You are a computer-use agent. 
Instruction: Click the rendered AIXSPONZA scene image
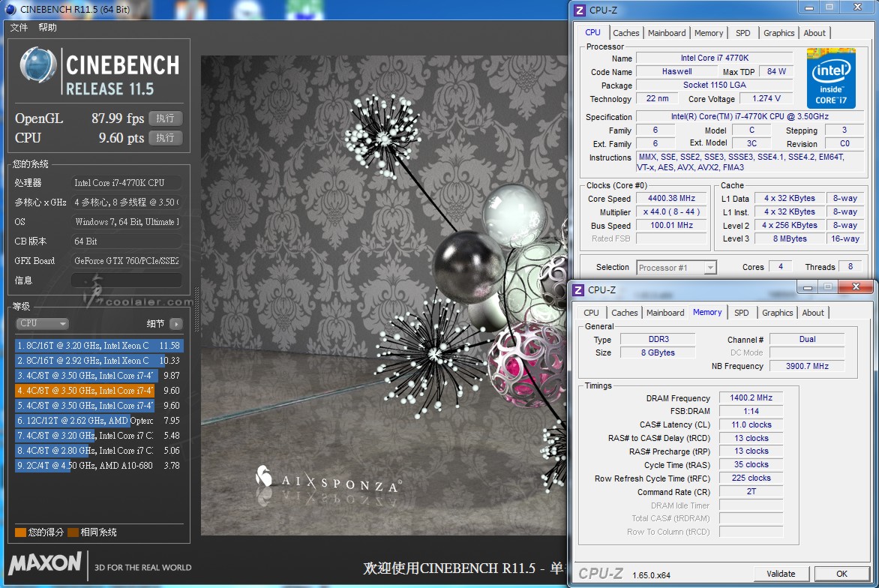pyautogui.click(x=383, y=295)
